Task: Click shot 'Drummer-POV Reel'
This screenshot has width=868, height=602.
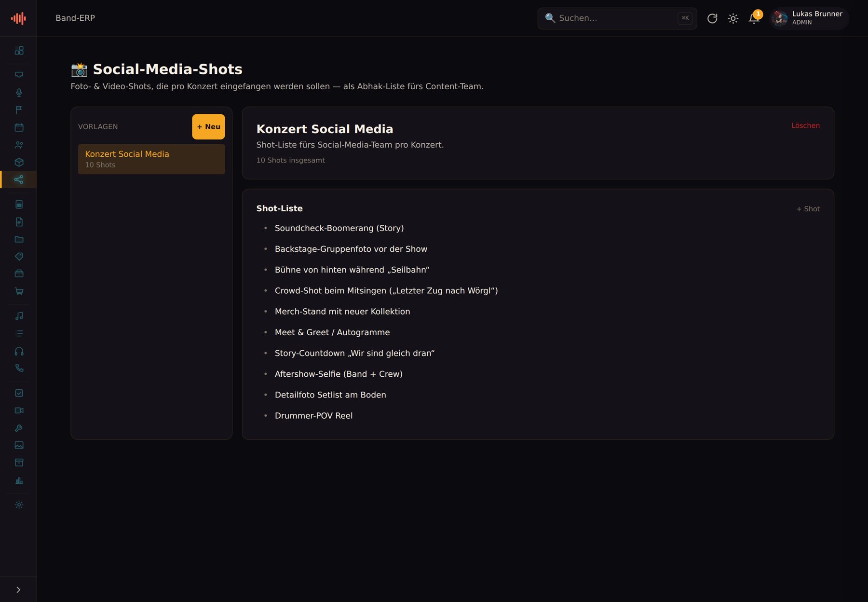Action: pyautogui.click(x=313, y=416)
